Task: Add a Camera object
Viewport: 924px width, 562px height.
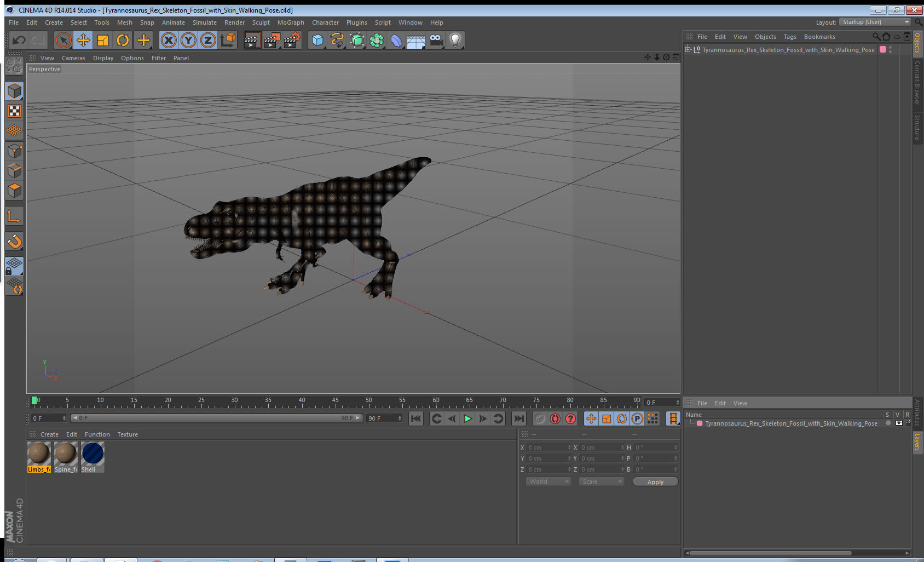Action: (x=436, y=40)
